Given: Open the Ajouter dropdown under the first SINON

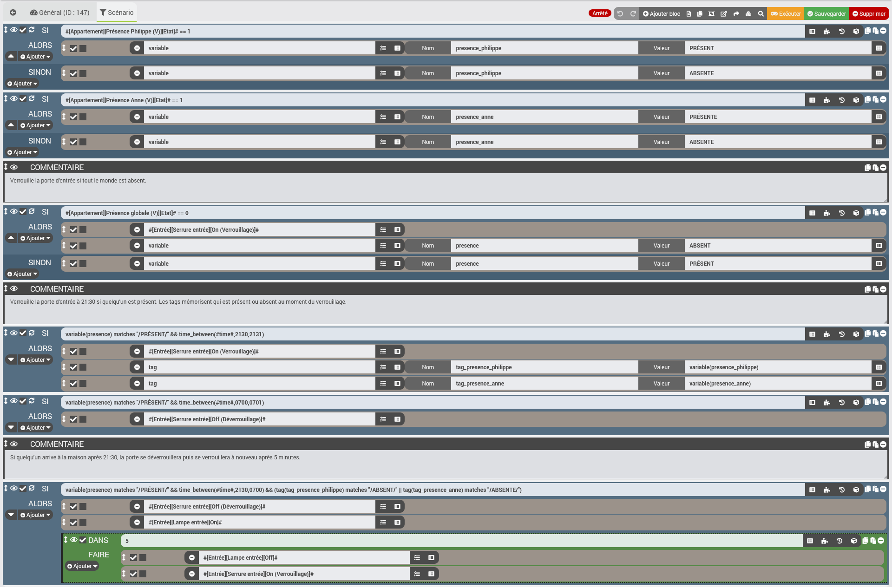Looking at the screenshot, I should click(x=22, y=84).
